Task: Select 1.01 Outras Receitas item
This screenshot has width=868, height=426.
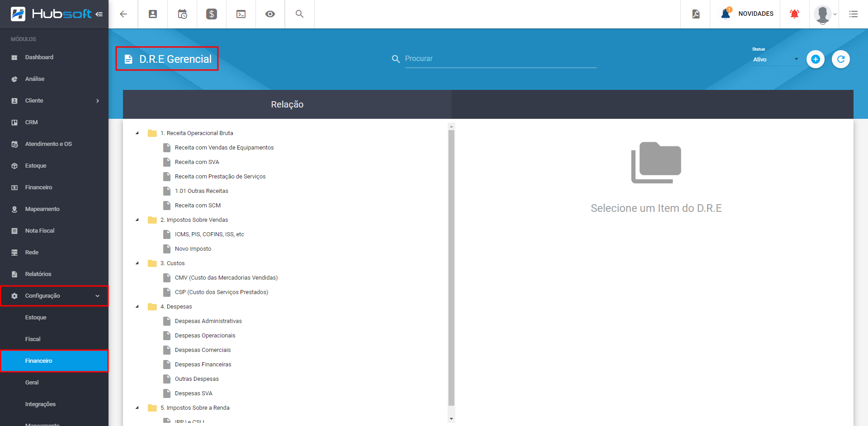Action: click(x=202, y=191)
